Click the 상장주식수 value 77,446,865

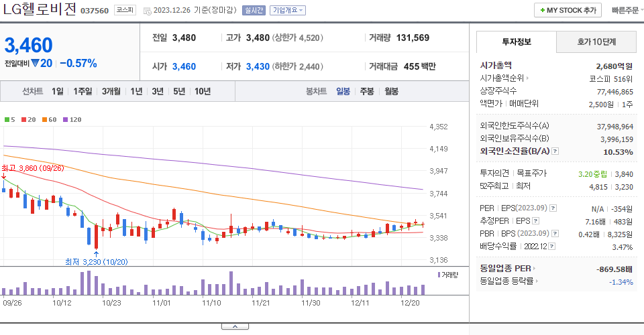[x=615, y=92]
